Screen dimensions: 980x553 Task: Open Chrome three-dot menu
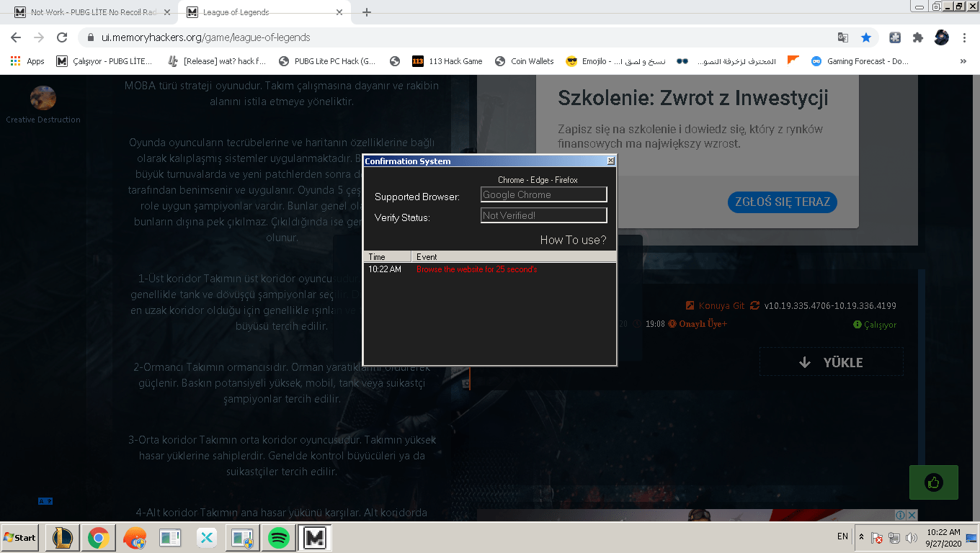pos(964,37)
